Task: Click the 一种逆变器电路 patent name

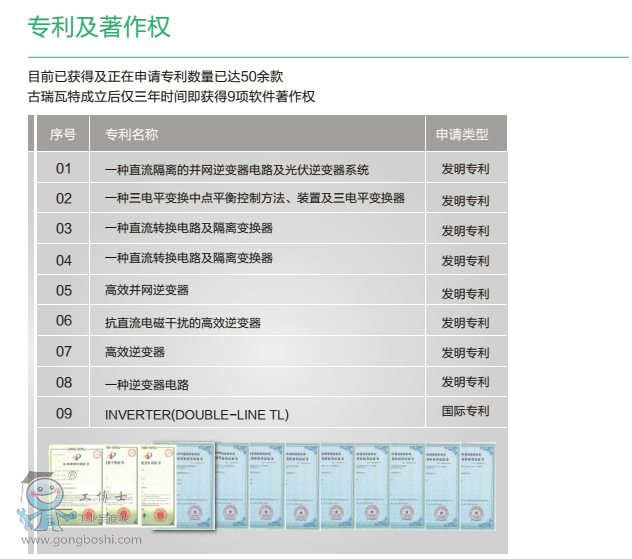Action: (147, 384)
